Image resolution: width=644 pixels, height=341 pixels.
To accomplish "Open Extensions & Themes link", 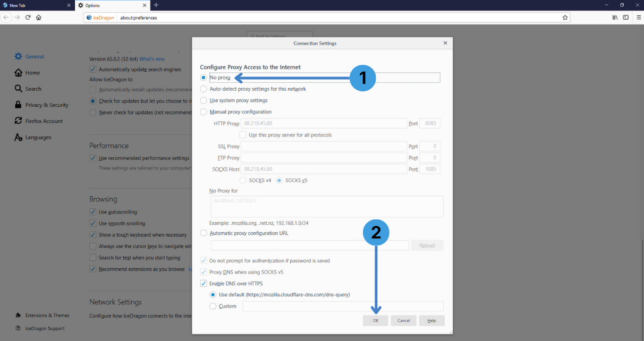I will 43,315.
